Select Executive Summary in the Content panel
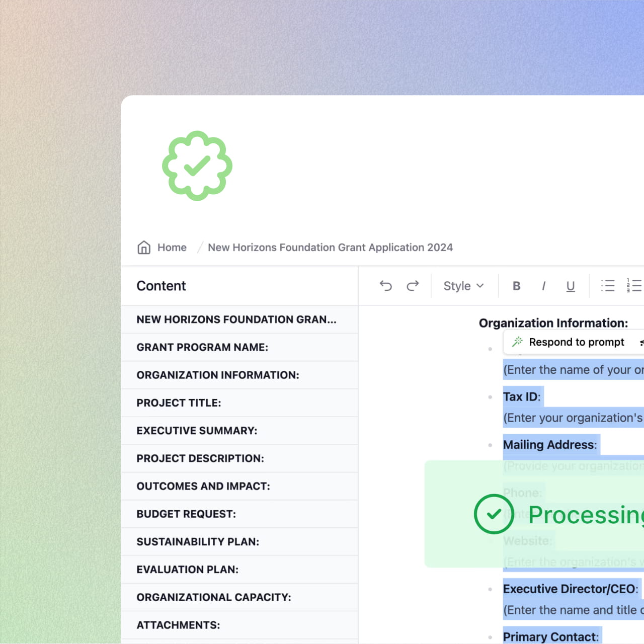 [x=197, y=430]
